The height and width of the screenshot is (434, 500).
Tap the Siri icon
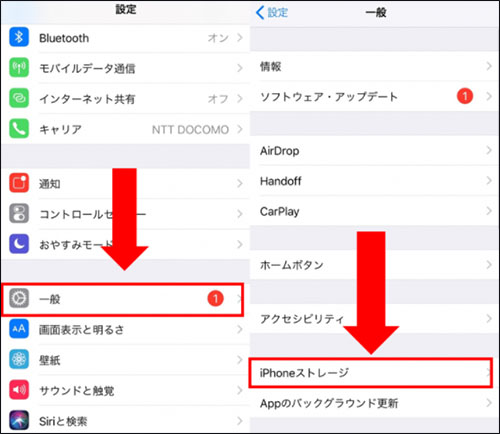click(19, 420)
